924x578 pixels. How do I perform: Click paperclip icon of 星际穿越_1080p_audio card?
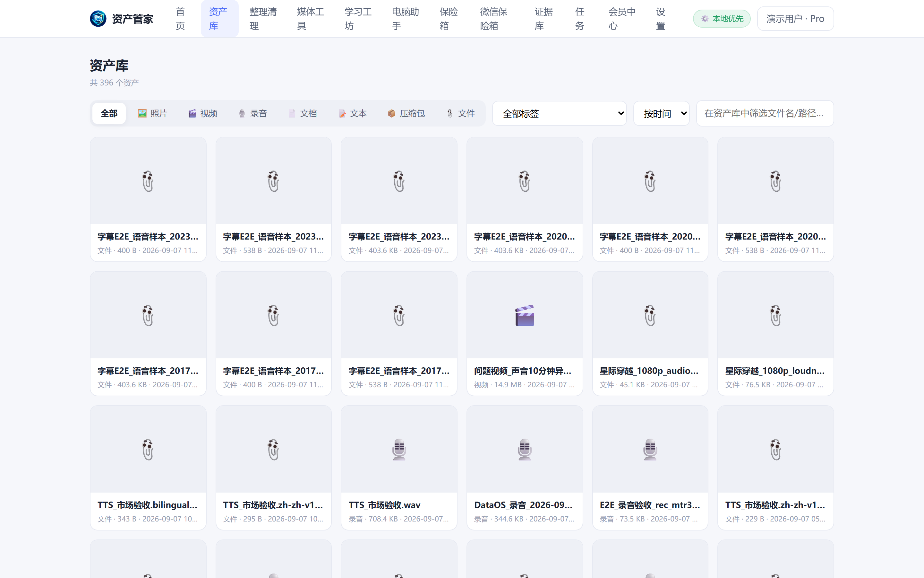tap(650, 315)
